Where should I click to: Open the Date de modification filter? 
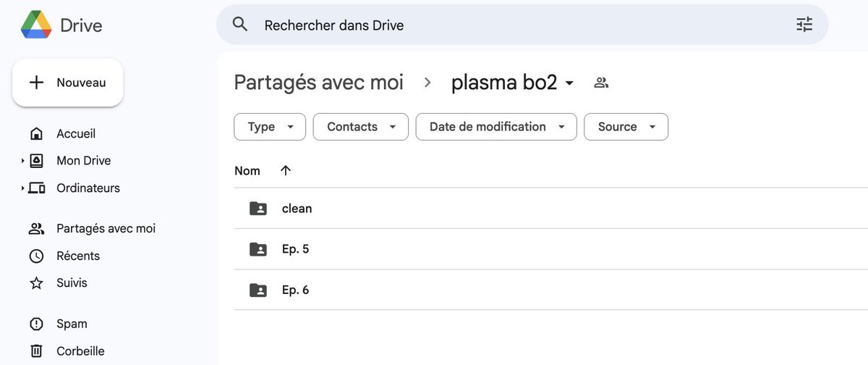(496, 127)
